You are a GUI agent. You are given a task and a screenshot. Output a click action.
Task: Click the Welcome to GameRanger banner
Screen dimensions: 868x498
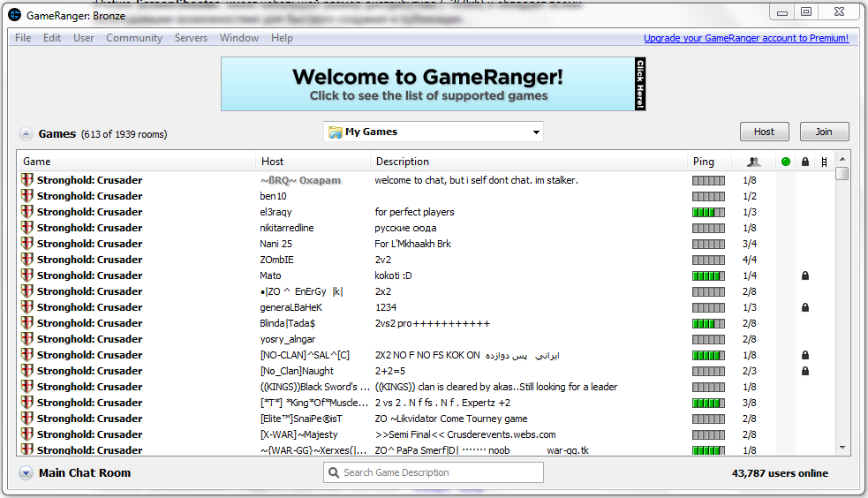(433, 84)
